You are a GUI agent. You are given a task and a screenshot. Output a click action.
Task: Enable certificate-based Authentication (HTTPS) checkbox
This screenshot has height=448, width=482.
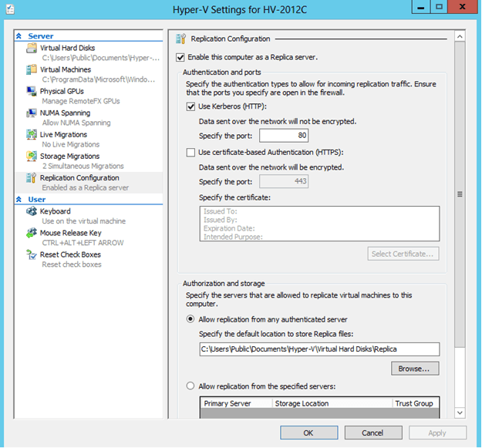(190, 153)
